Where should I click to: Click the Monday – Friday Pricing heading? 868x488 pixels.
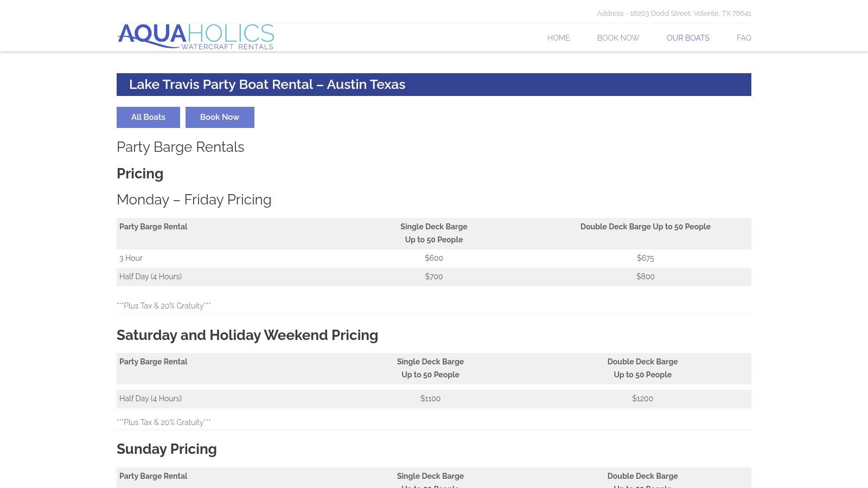click(x=194, y=200)
